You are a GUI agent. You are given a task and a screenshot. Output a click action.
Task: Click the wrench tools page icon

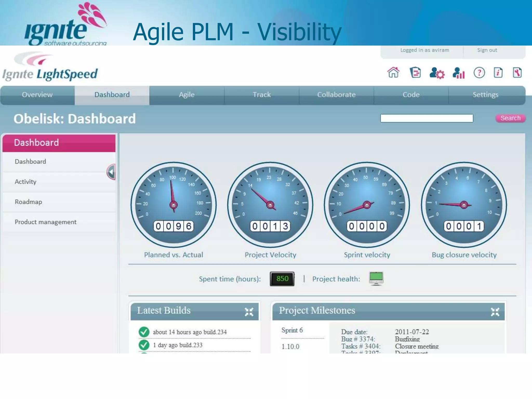pos(517,72)
